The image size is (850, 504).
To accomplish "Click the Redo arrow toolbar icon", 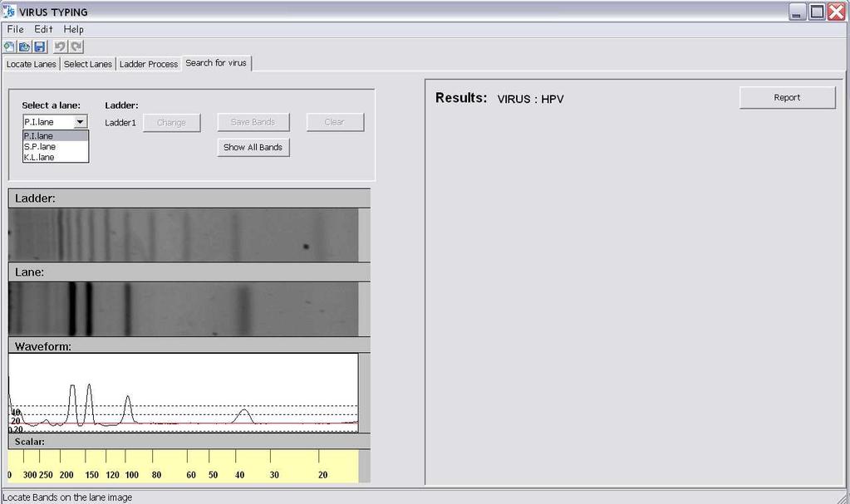I will 76,46.
